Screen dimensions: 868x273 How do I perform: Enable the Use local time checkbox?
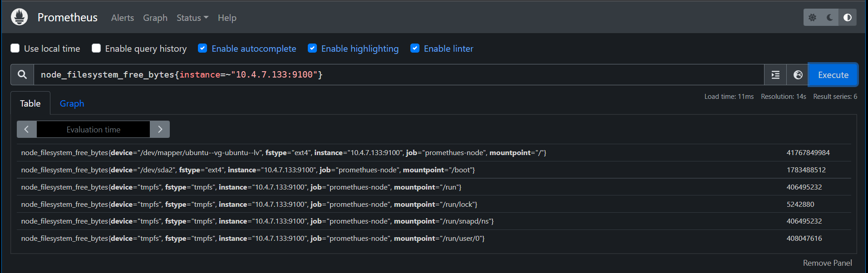tap(15, 48)
